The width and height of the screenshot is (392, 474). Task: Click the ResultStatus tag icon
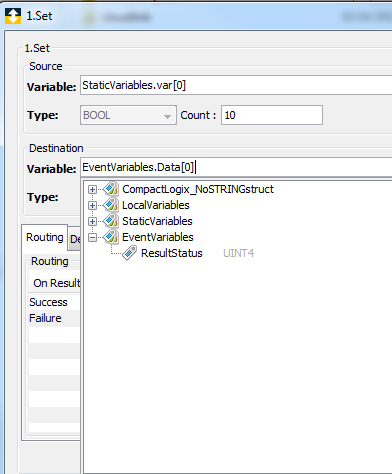[x=129, y=253]
